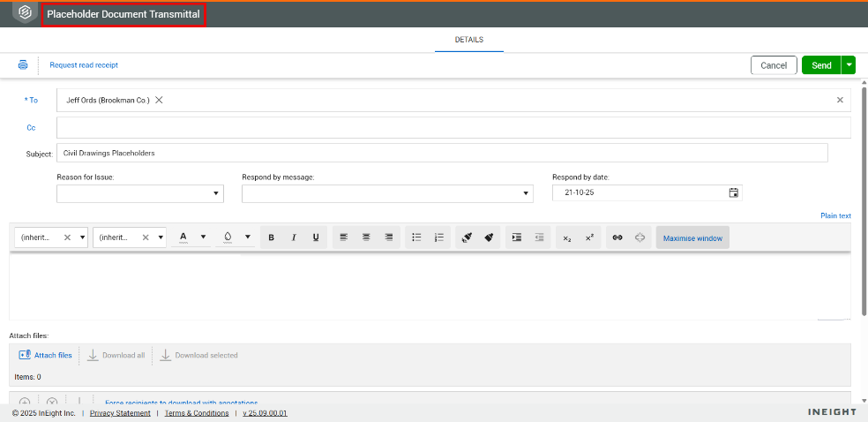Apply the font color tool
The width and height of the screenshot is (868, 422).
pos(183,237)
